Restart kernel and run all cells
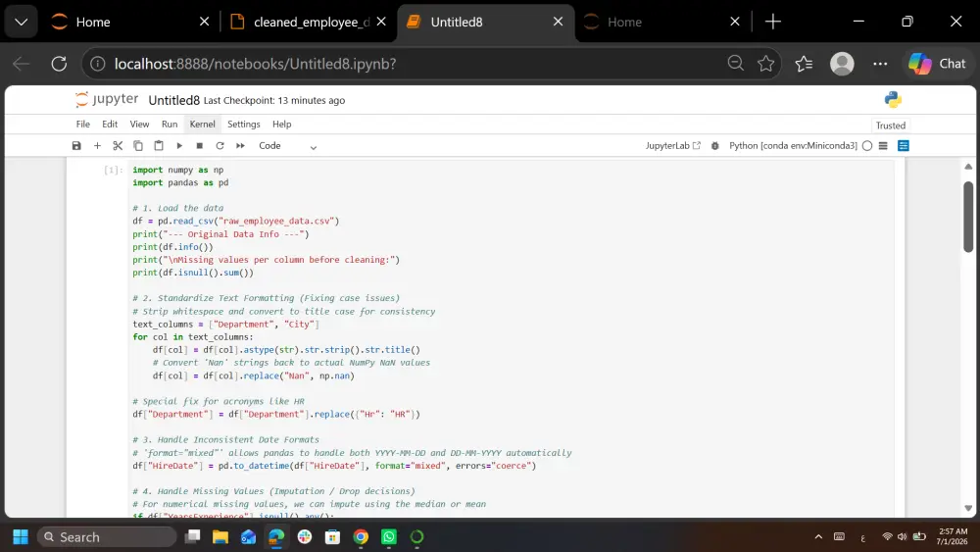 [241, 146]
